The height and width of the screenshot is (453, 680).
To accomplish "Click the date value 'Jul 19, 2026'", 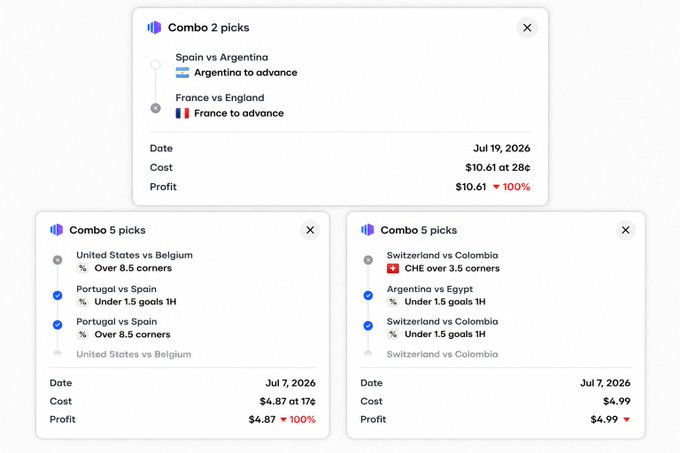I will point(502,148).
